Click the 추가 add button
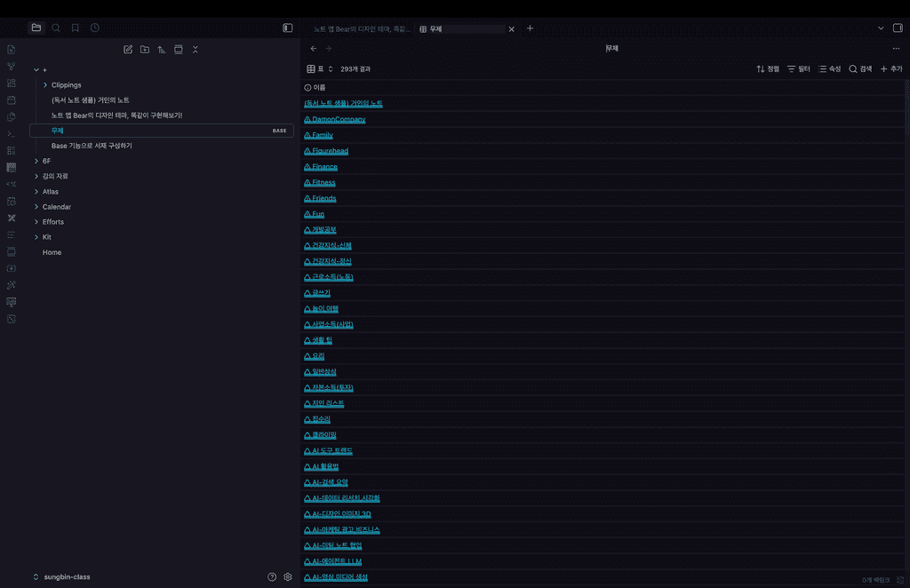 tap(891, 69)
